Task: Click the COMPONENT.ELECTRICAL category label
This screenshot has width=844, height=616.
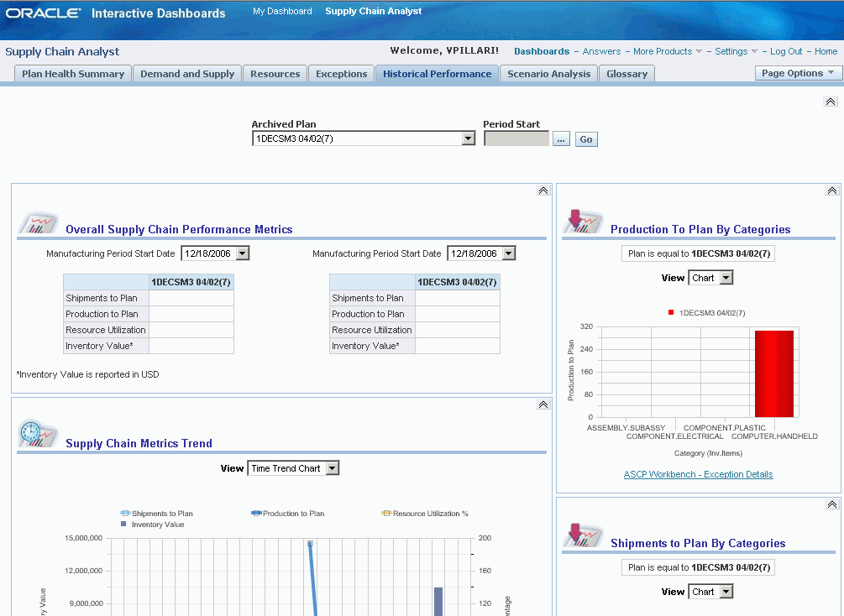Action: pos(674,436)
